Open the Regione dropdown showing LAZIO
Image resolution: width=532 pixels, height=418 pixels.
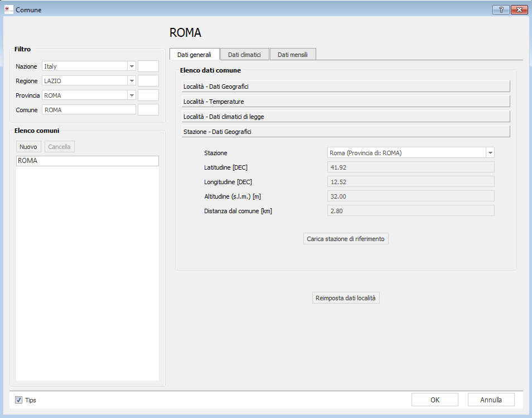(x=132, y=81)
